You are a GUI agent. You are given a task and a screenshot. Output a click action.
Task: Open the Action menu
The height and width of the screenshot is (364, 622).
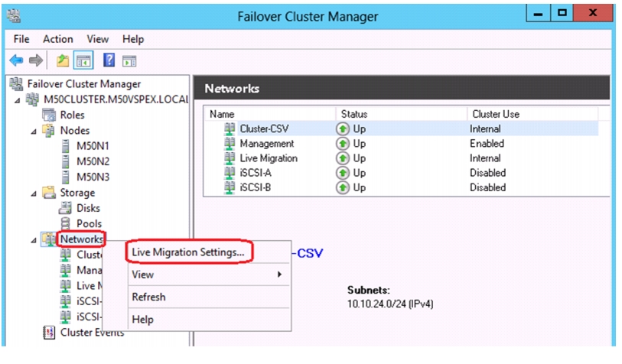58,39
